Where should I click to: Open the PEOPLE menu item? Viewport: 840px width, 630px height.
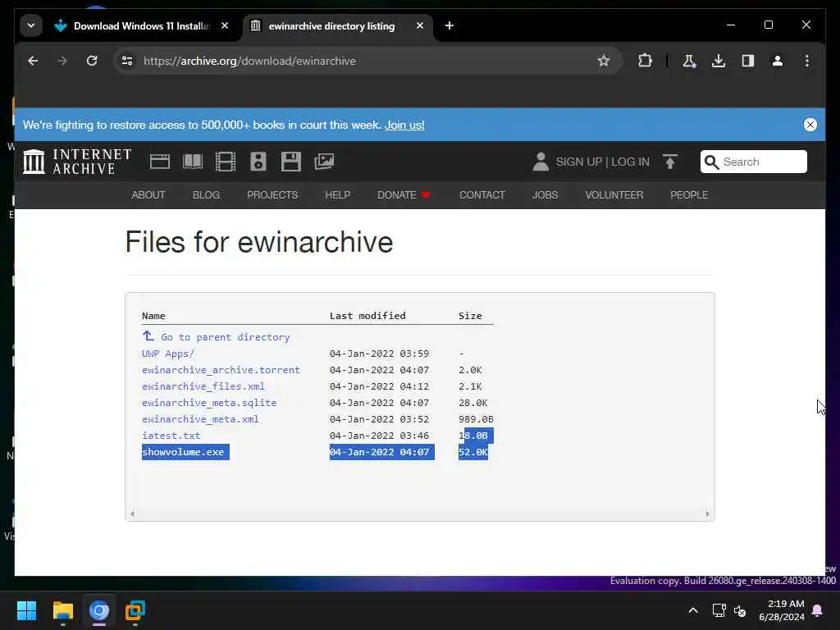pos(689,195)
